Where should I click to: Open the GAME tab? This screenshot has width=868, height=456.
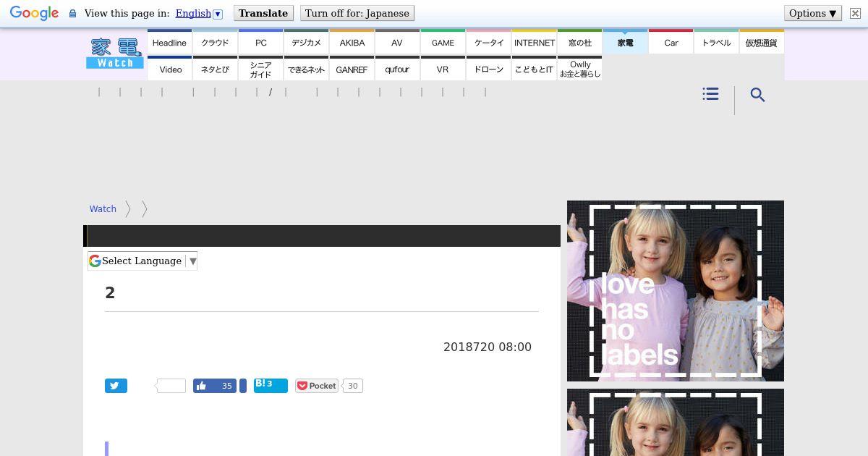click(443, 42)
